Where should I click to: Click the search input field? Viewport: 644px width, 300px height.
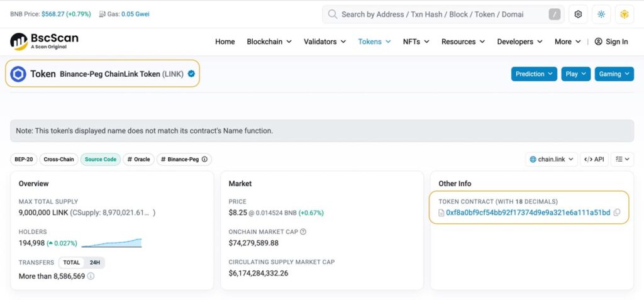(443, 14)
